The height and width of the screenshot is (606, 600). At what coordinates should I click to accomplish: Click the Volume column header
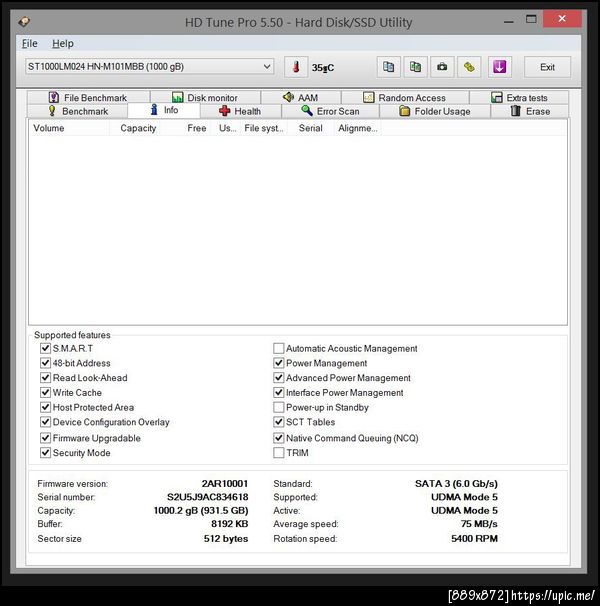tap(69, 128)
